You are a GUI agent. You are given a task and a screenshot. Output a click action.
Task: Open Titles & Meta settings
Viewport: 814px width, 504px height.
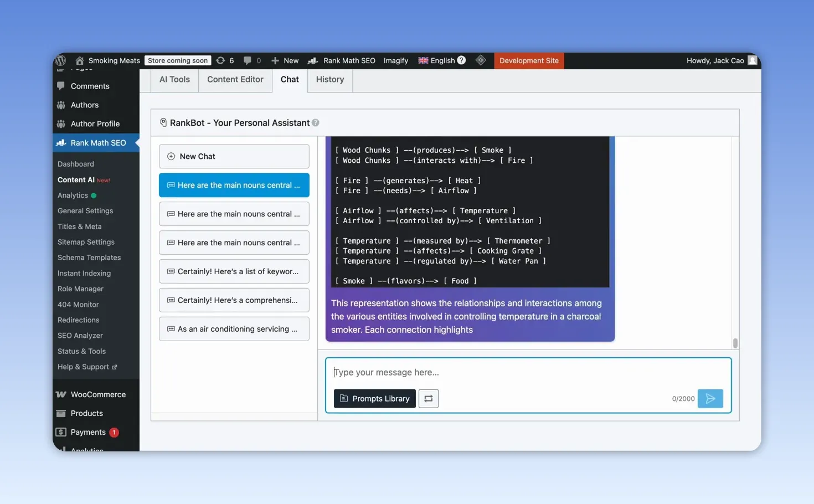pos(80,226)
